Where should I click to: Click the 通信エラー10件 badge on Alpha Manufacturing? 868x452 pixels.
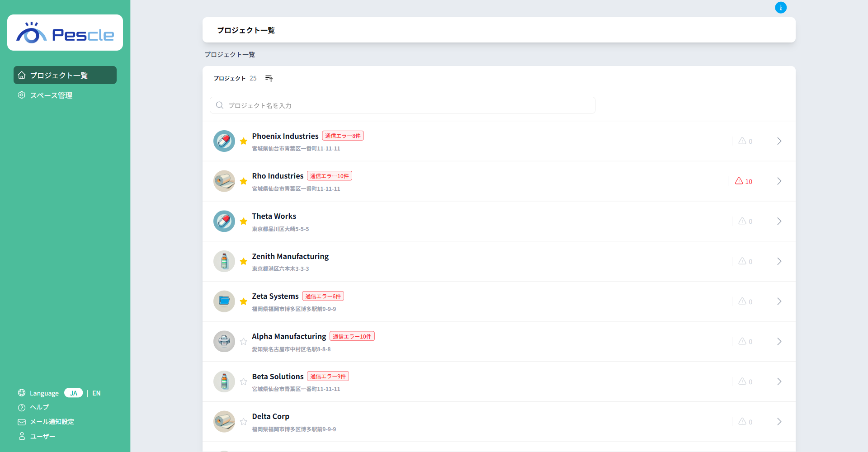352,336
